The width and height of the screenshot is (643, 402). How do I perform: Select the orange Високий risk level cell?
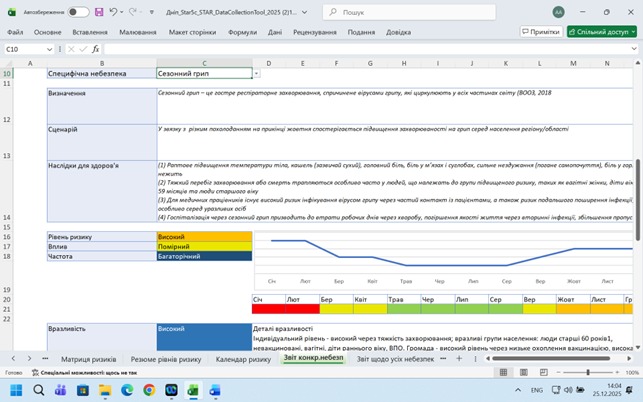tap(204, 236)
